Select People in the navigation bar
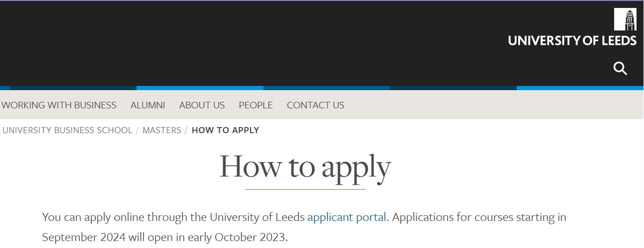Viewport: 644px width, 248px height. click(256, 105)
